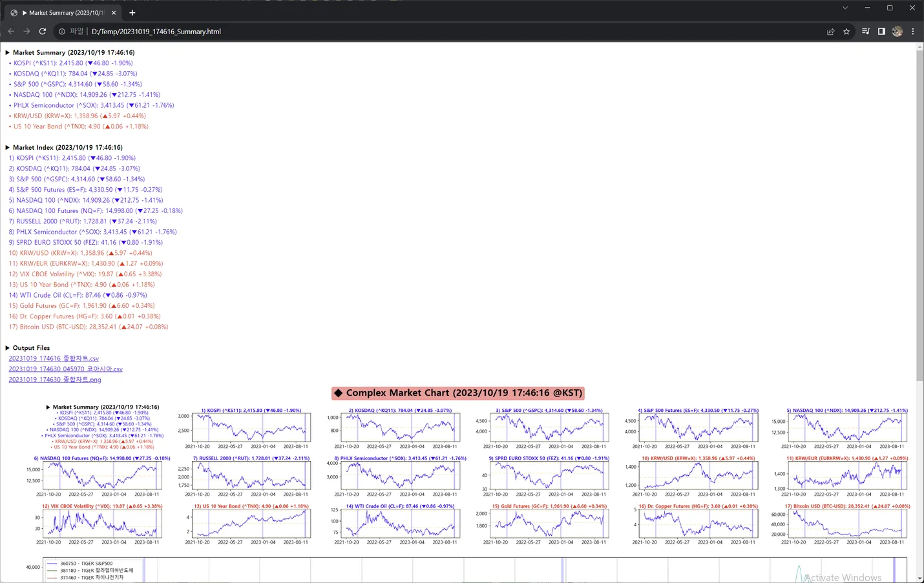Click the SPRD EURO STOXX 50 chart
This screenshot has width=924, height=583.
[549, 476]
